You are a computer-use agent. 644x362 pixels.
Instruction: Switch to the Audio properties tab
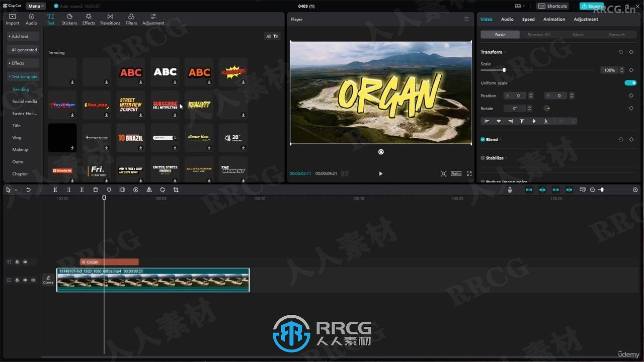click(507, 19)
